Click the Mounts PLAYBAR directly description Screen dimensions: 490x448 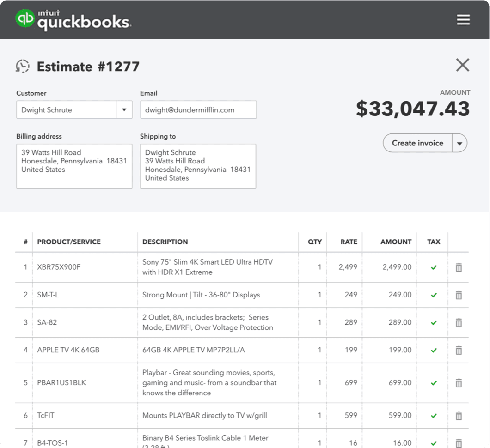click(x=205, y=416)
